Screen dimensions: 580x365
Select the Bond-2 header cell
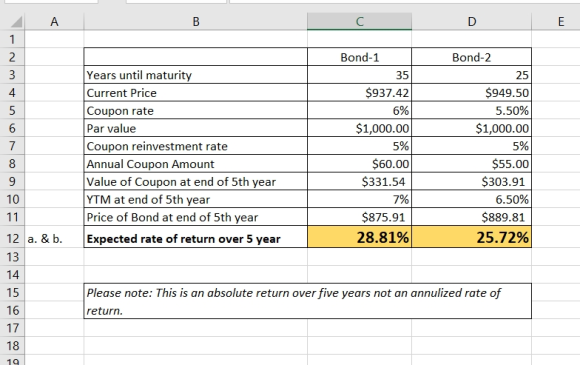click(x=471, y=57)
